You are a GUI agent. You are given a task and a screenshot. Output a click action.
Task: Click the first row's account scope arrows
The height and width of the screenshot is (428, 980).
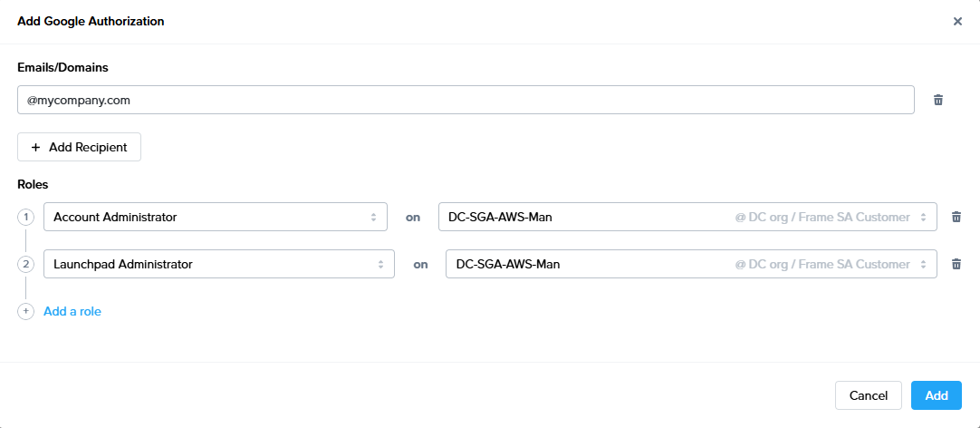click(923, 217)
